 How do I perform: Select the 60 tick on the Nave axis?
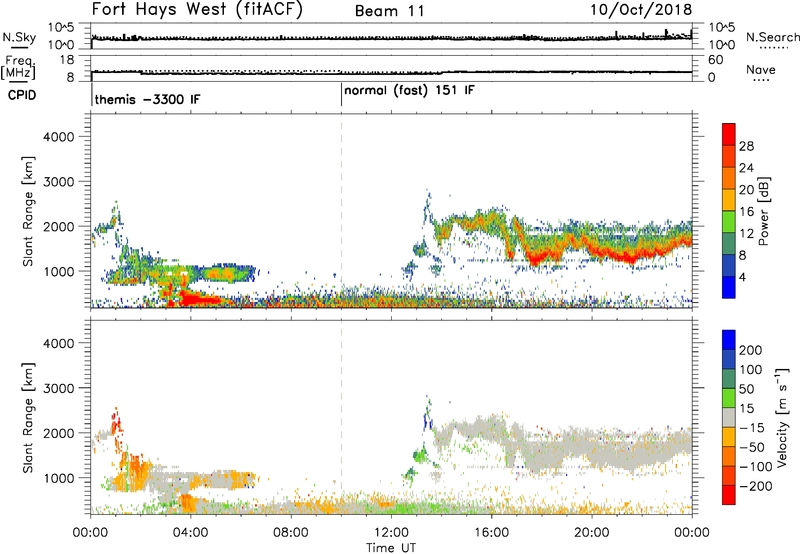715,60
